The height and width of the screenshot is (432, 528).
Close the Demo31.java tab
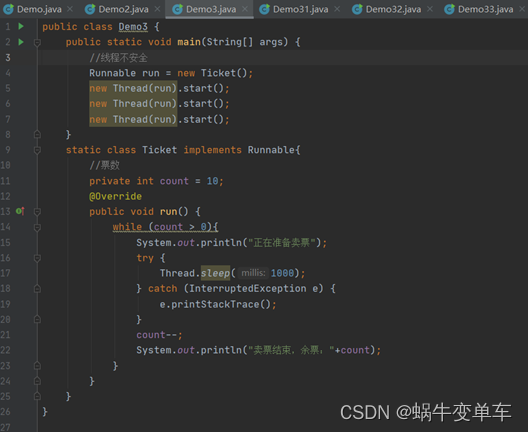point(337,9)
